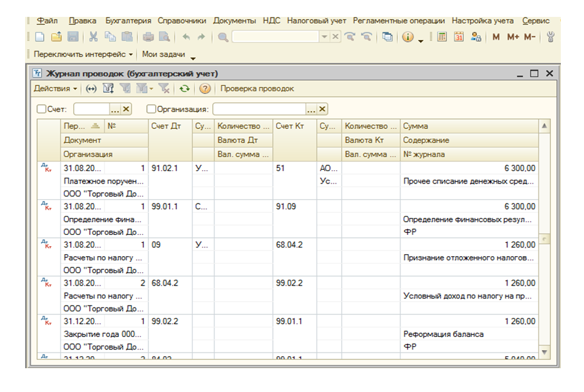The image size is (584, 392).
Task: Click the set date interval icon
Action: (x=91, y=89)
